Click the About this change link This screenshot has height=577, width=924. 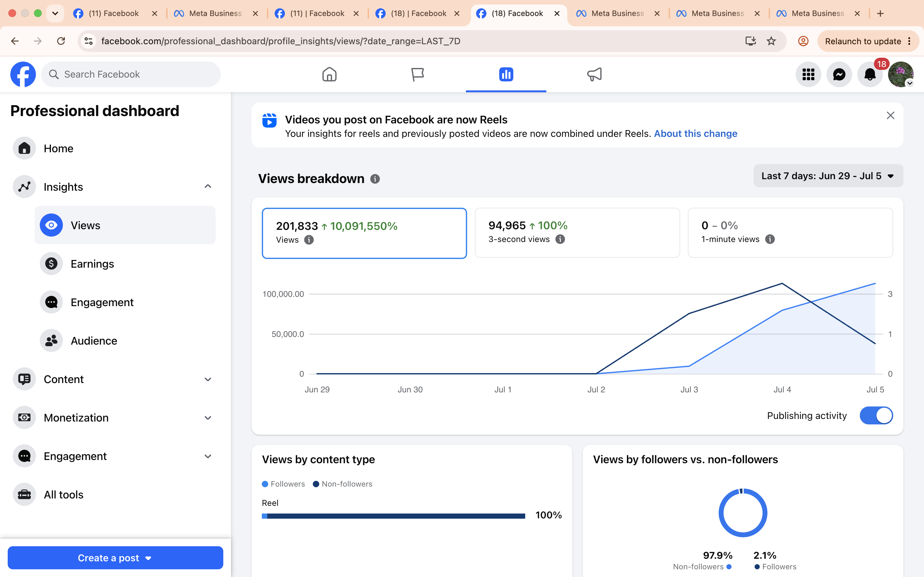point(695,134)
